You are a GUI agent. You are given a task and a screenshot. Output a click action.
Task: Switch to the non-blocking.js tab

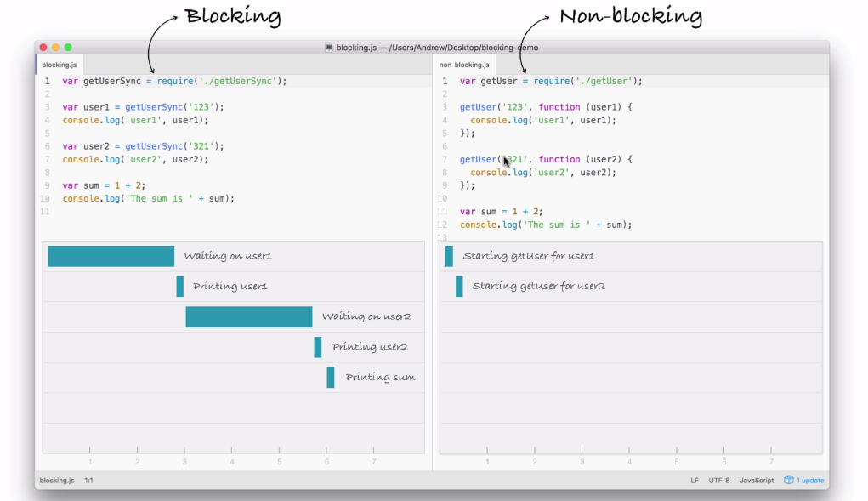point(464,65)
